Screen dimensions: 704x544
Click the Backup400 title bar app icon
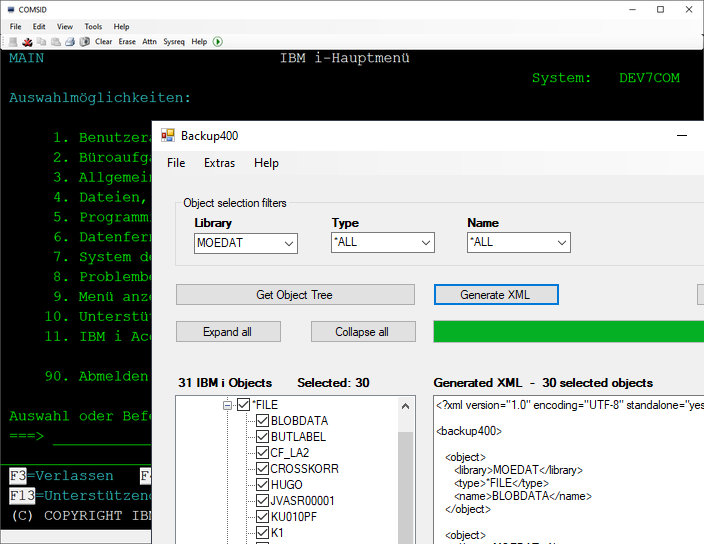168,135
